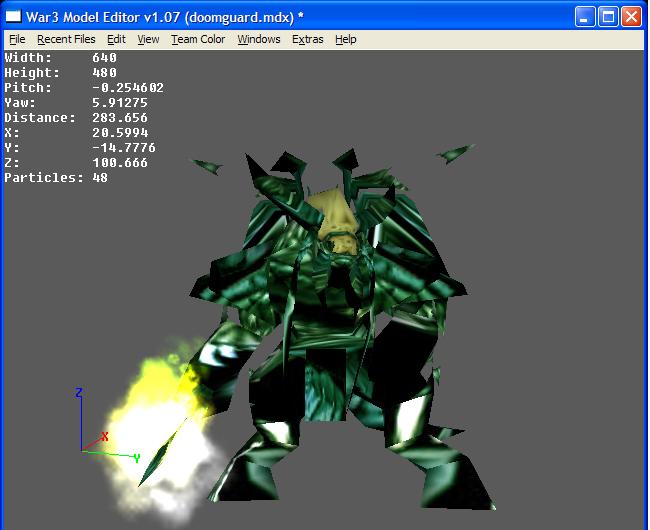The height and width of the screenshot is (530, 650).
Task: Open the Recent Files menu
Action: point(66,39)
